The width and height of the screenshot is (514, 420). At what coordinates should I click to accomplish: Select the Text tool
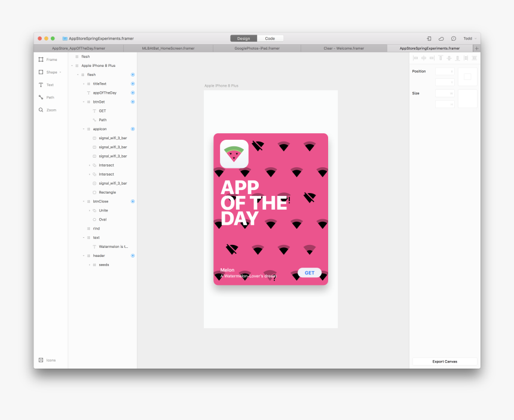[46, 85]
